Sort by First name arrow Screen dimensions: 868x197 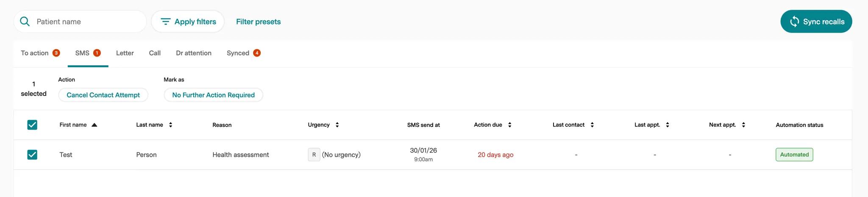pos(95,125)
